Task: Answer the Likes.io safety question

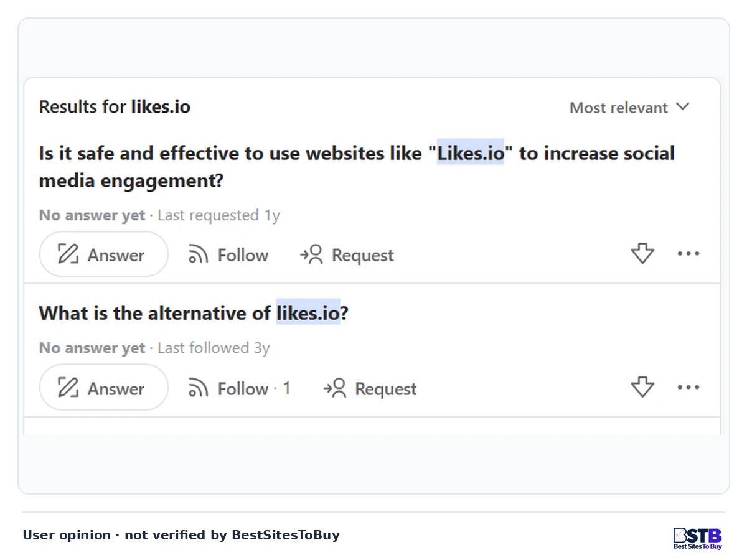Action: click(x=103, y=254)
